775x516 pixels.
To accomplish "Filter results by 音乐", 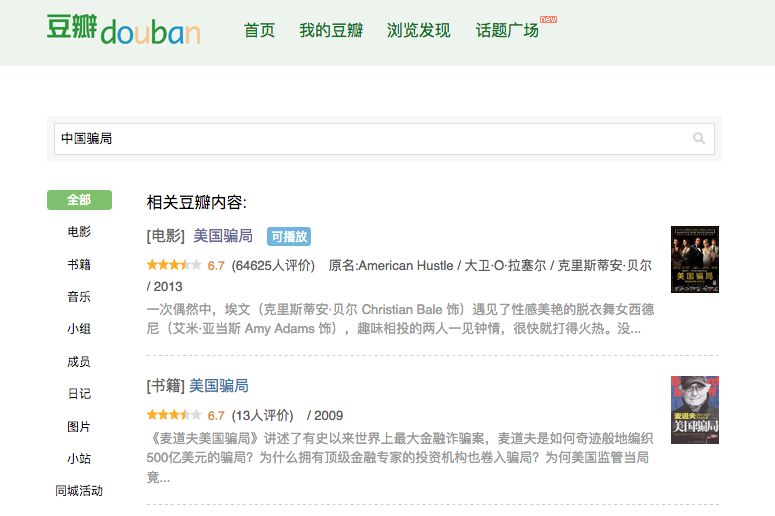I will (79, 297).
